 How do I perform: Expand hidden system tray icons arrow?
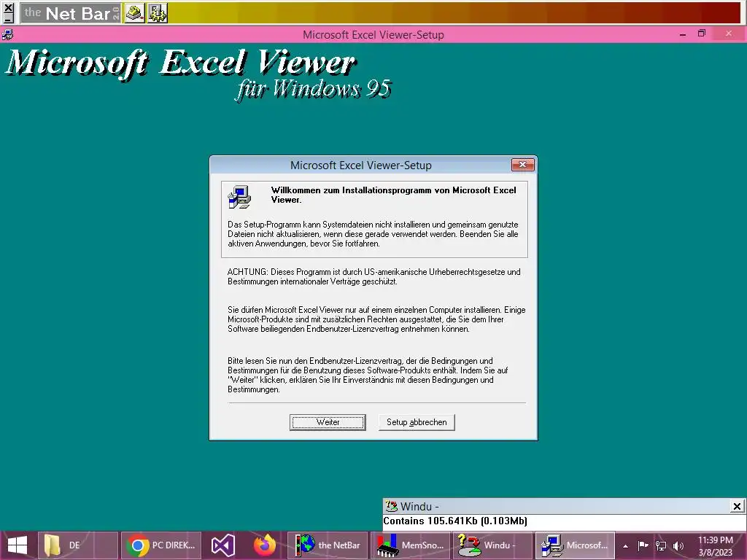click(625, 546)
